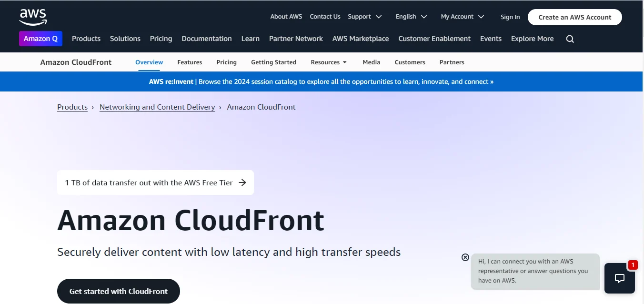
Task: Click the Sign In link
Action: [x=510, y=17]
